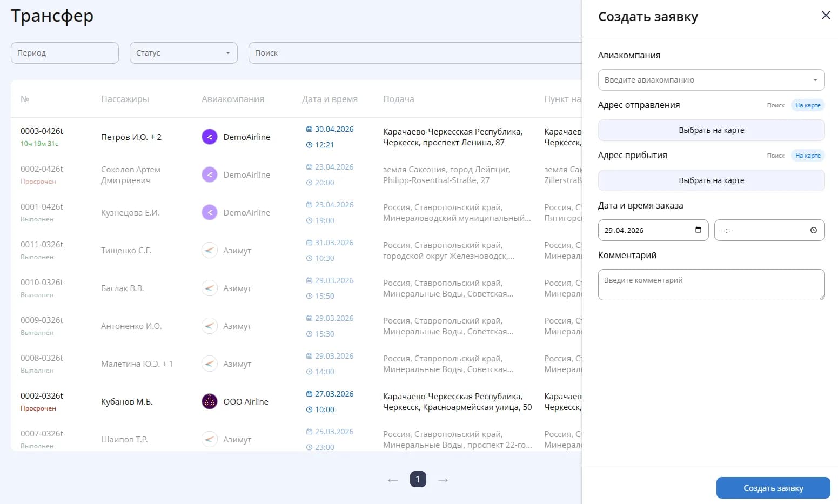Click clock icon beside time 10:00
This screenshot has height=504, width=838.
point(309,409)
